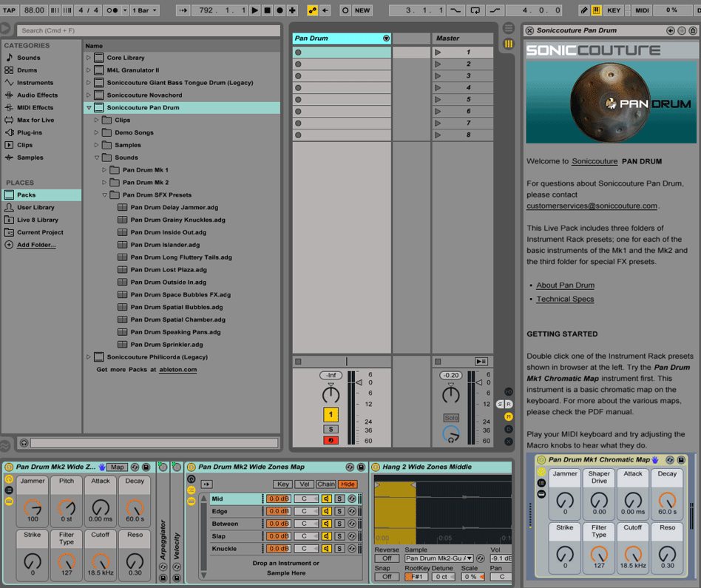Collapse Soniccouture Pan Drum pack
Screen dimensions: 701x588
tap(89, 108)
